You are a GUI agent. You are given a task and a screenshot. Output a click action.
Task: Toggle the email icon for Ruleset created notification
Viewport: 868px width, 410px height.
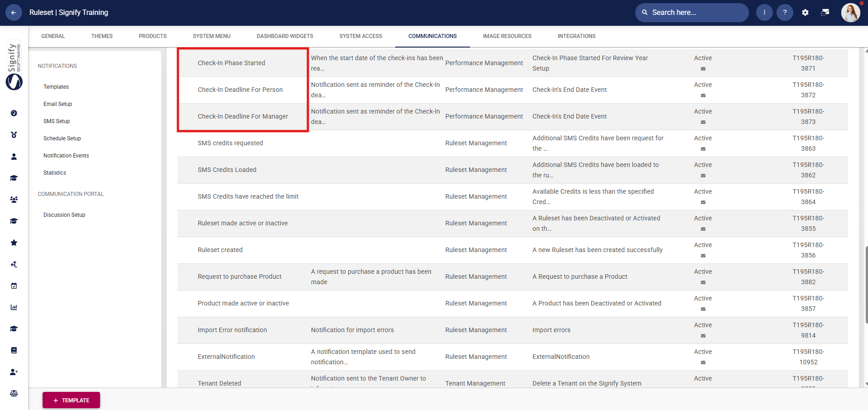pyautogui.click(x=703, y=256)
